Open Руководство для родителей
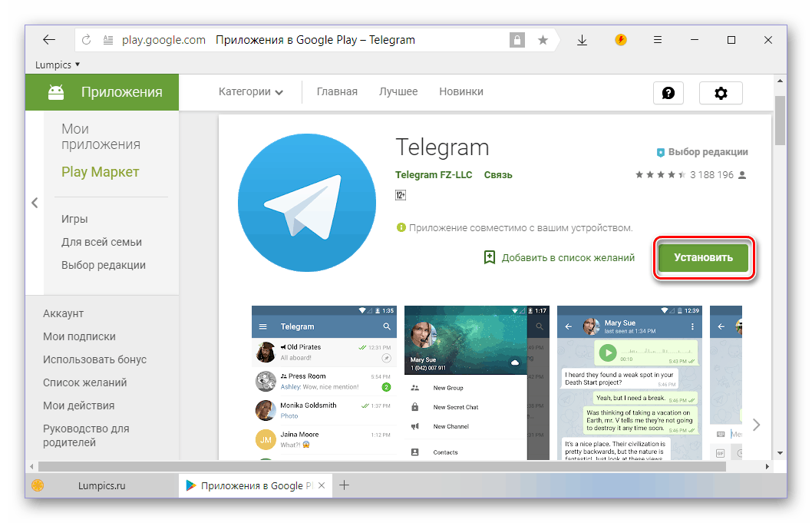This screenshot has width=812, height=523. coord(86,435)
